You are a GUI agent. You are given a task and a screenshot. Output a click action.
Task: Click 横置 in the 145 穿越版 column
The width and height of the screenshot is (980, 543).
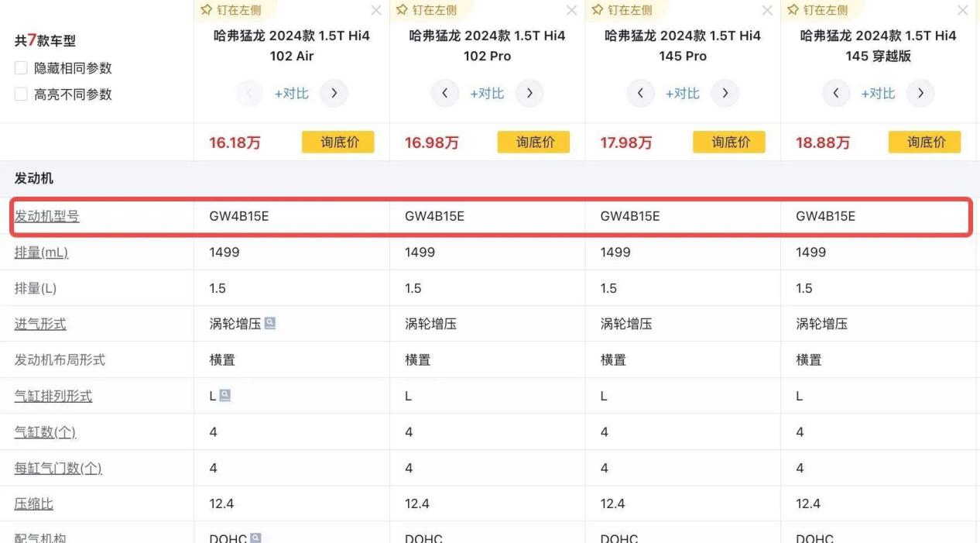(808, 360)
